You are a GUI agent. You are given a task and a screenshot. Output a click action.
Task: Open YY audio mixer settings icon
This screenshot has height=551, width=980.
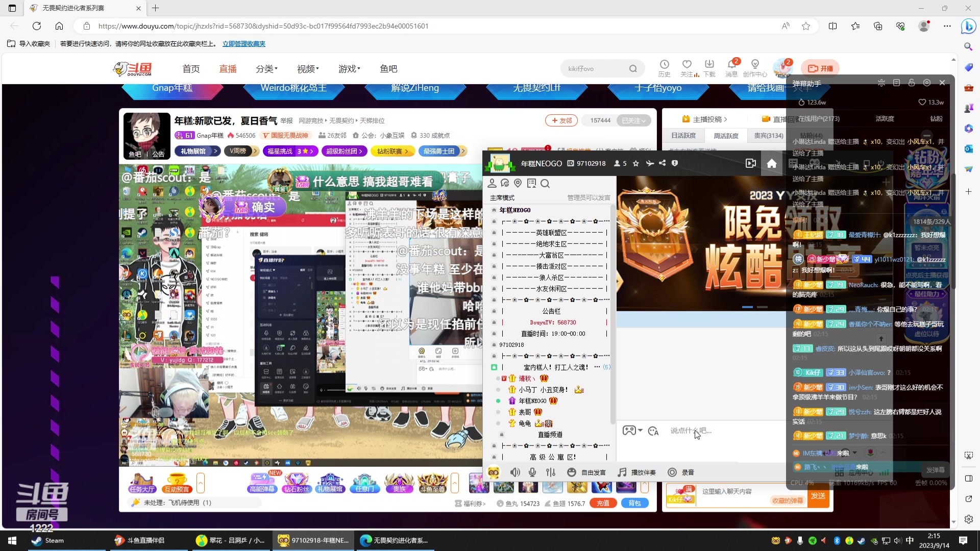[551, 472]
